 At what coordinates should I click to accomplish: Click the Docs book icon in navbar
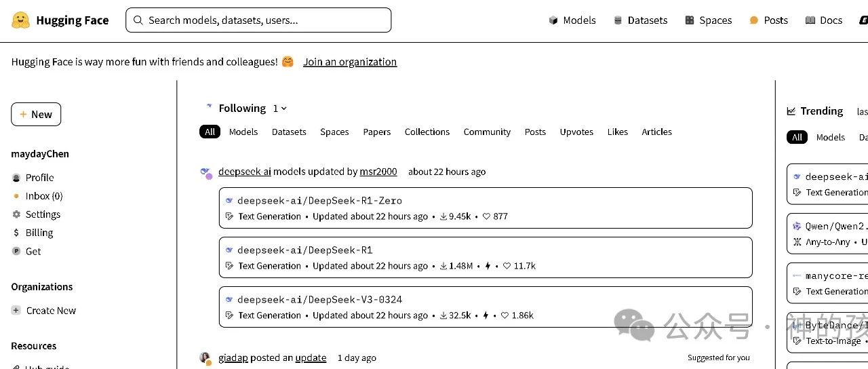(810, 20)
